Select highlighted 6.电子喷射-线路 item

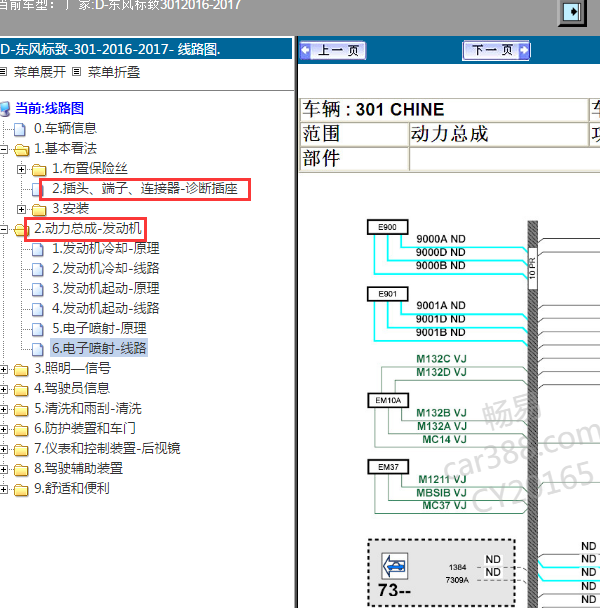click(99, 348)
